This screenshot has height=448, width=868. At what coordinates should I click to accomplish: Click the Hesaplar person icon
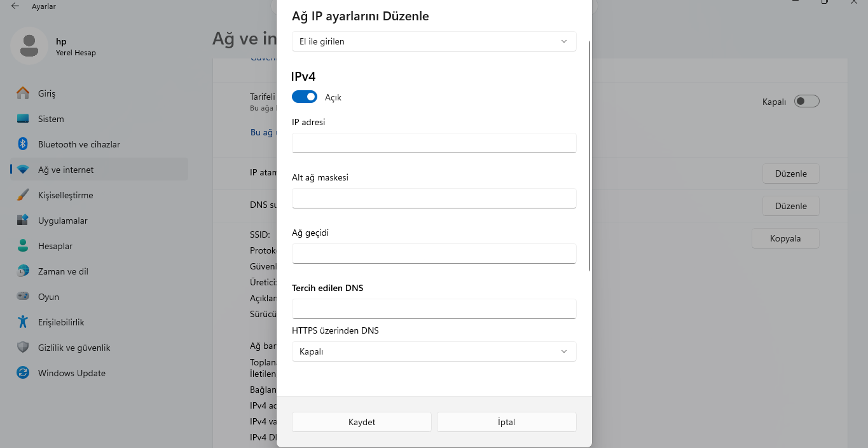click(x=23, y=246)
